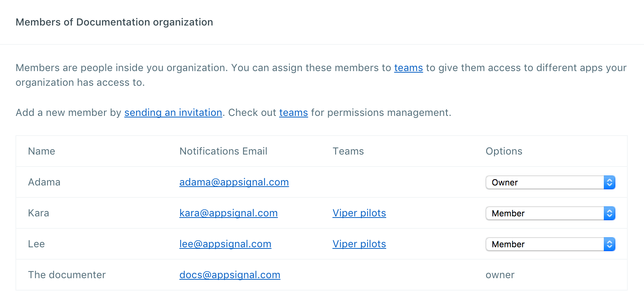The width and height of the screenshot is (644, 306).
Task: Open Viper pilots team in Kara's row
Action: (359, 213)
